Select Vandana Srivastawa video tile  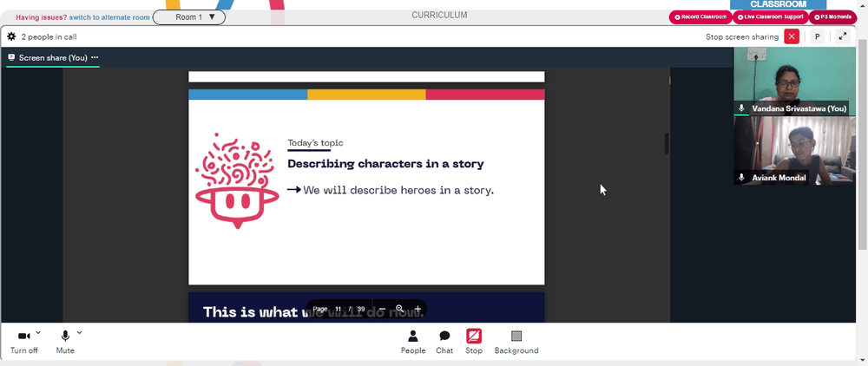click(794, 82)
